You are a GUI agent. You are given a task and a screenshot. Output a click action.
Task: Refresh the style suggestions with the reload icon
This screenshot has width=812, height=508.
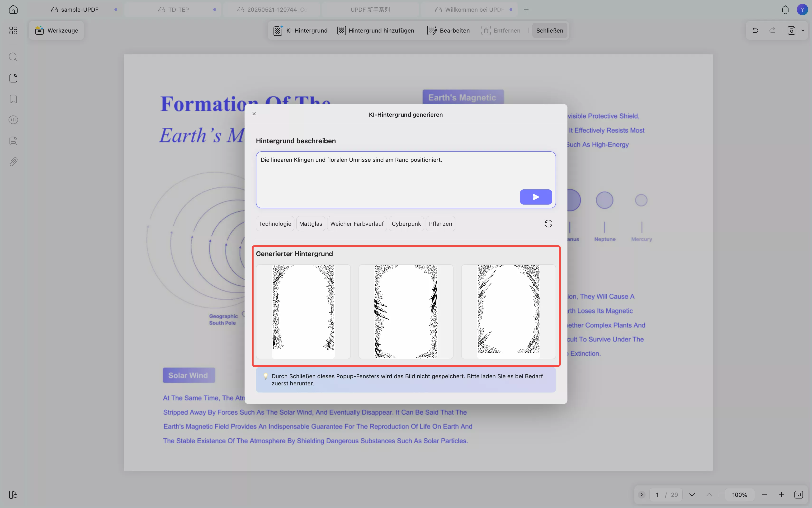(548, 224)
